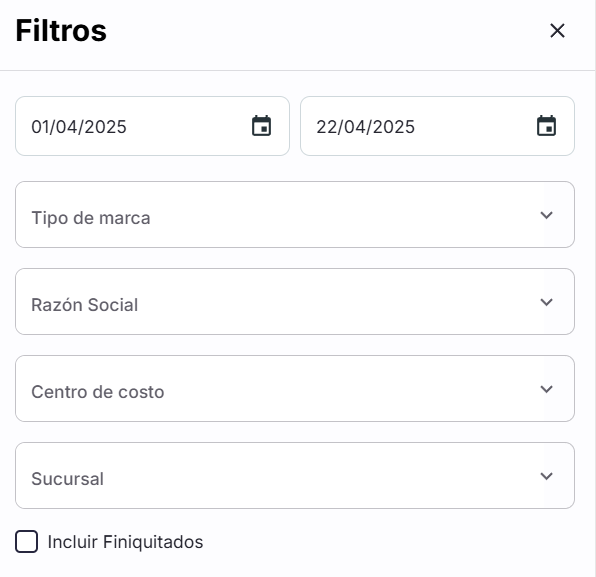
Task: Open the Sucursal dropdown list
Action: [x=295, y=476]
